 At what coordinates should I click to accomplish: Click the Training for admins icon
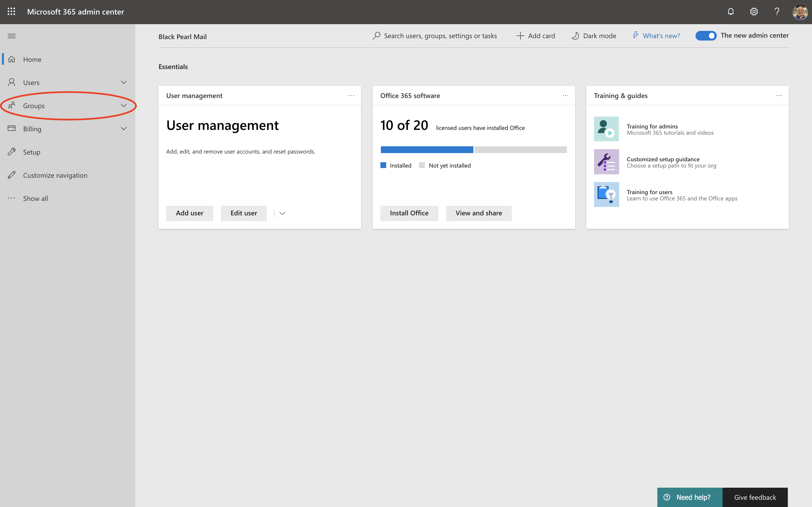(606, 129)
